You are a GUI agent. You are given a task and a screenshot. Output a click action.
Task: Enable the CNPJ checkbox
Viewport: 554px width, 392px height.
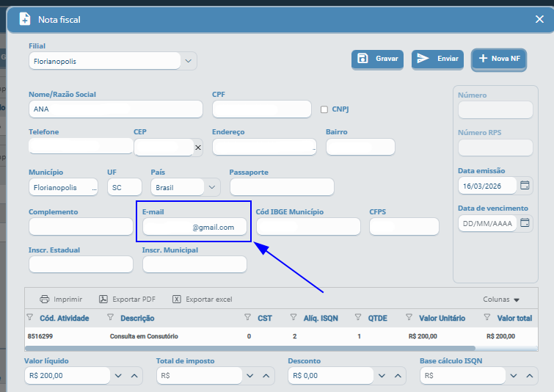324,109
